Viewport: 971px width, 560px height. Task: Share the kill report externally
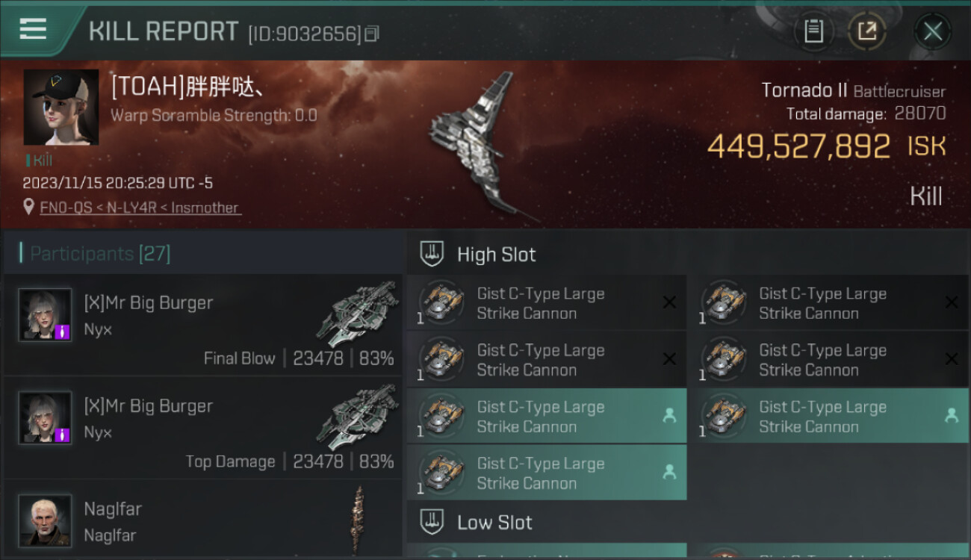866,31
